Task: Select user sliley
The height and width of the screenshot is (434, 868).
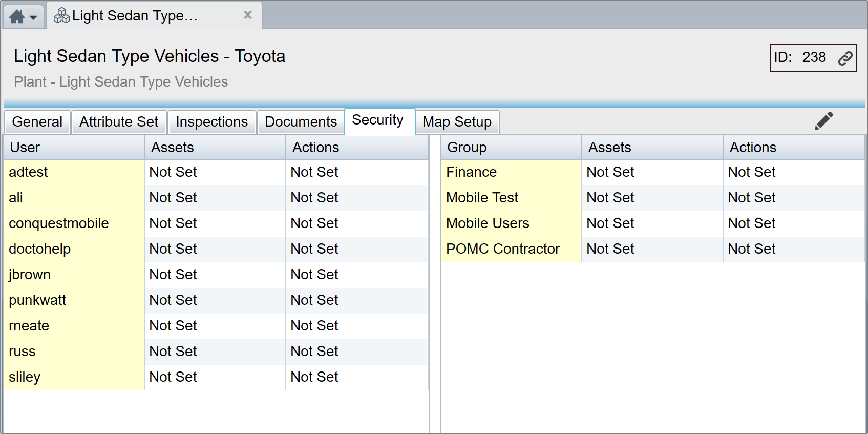Action: tap(74, 378)
